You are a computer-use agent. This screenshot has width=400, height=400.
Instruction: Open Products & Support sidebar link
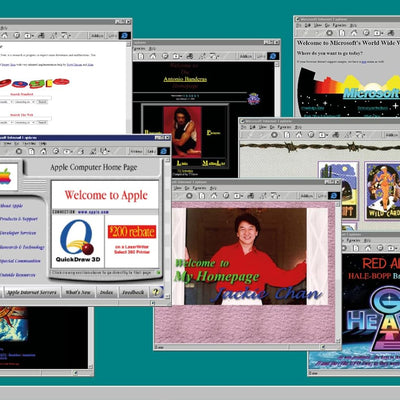pyautogui.click(x=19, y=219)
